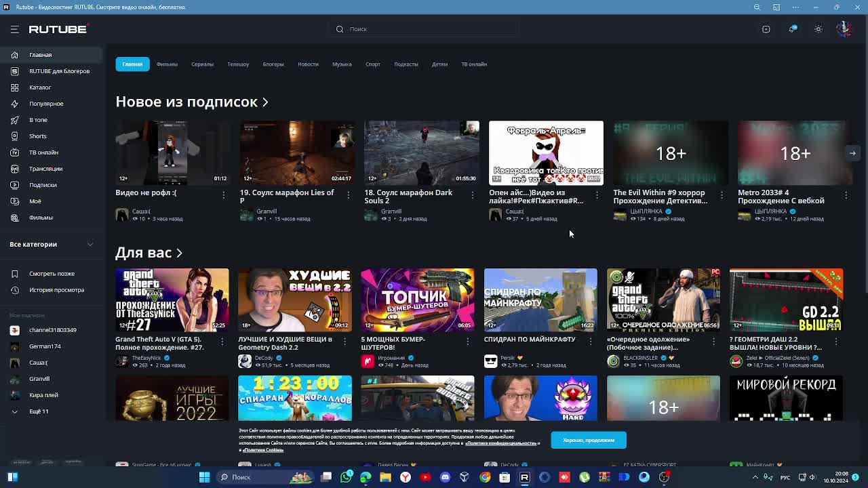Switch to the ТВ онлайн top tab
Screen dimensions: 868x488
(474, 64)
